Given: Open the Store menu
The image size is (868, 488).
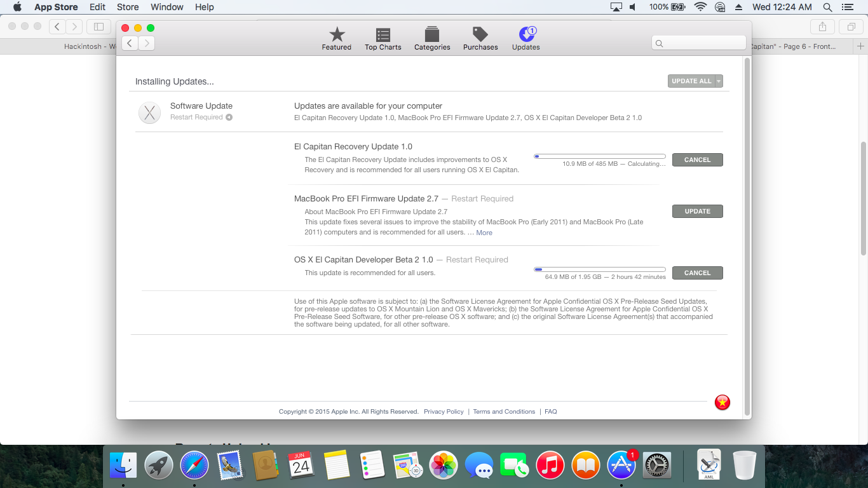Looking at the screenshot, I should [128, 7].
